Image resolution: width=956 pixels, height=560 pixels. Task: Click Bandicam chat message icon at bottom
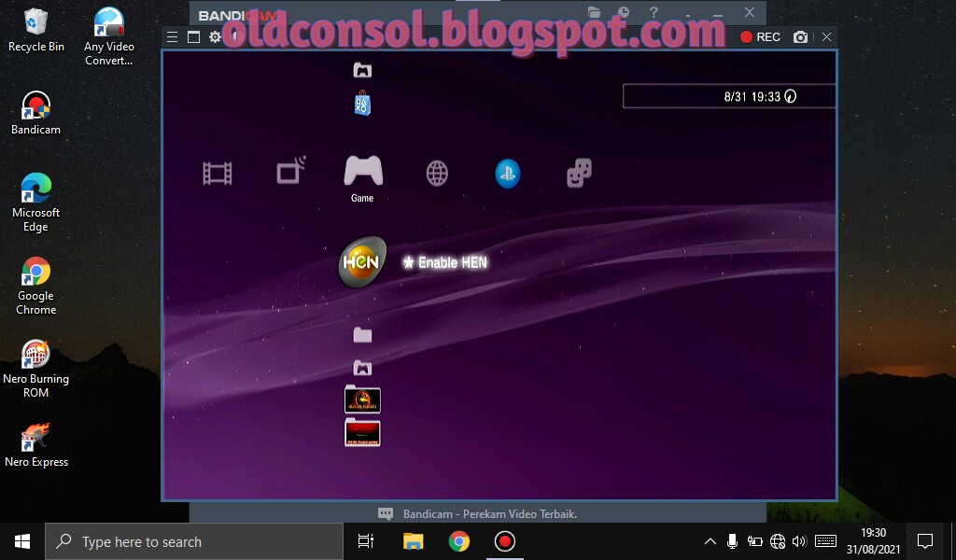click(x=386, y=513)
